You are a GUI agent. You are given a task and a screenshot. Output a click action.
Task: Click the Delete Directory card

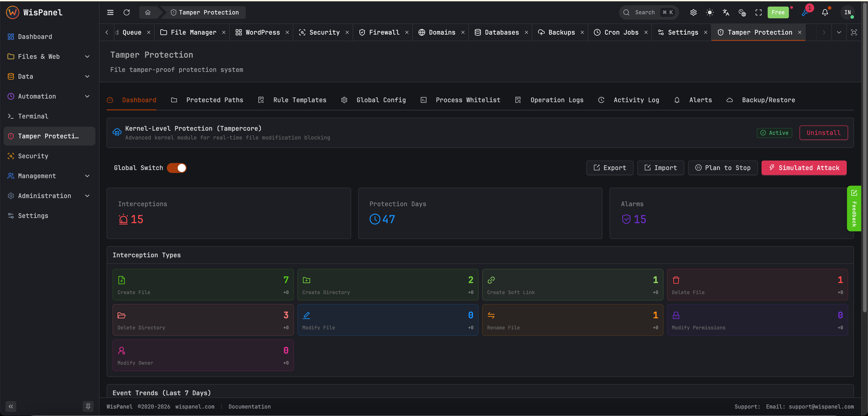[203, 320]
